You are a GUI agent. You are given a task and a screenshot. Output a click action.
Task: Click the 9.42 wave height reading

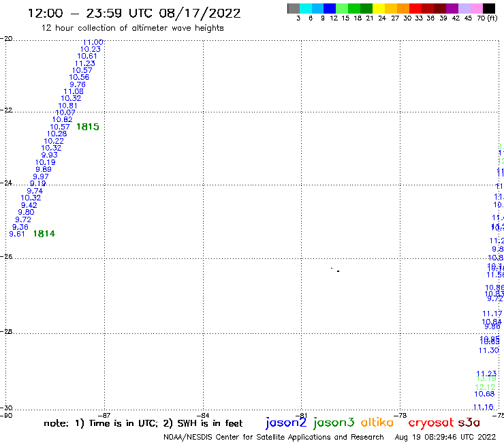[29, 205]
